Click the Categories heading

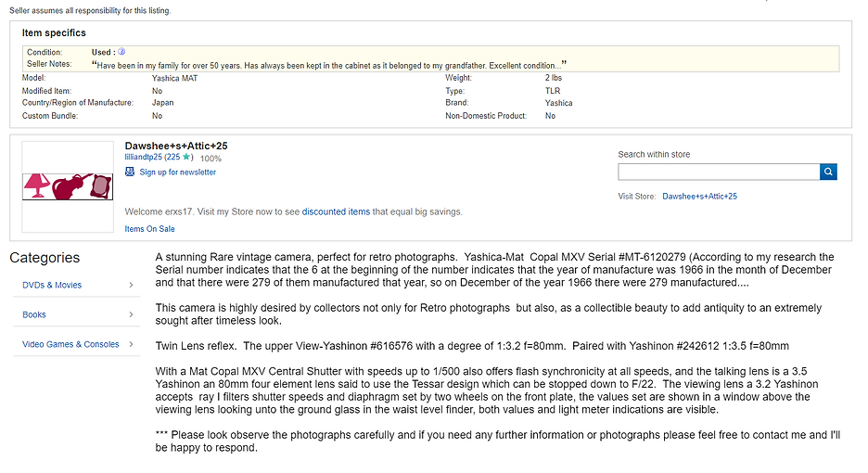45,258
